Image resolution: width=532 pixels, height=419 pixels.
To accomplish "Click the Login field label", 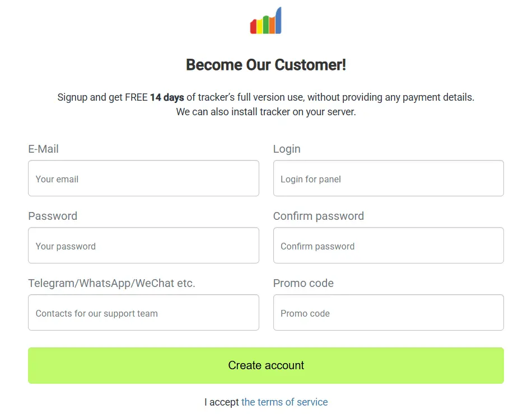I will [x=287, y=149].
